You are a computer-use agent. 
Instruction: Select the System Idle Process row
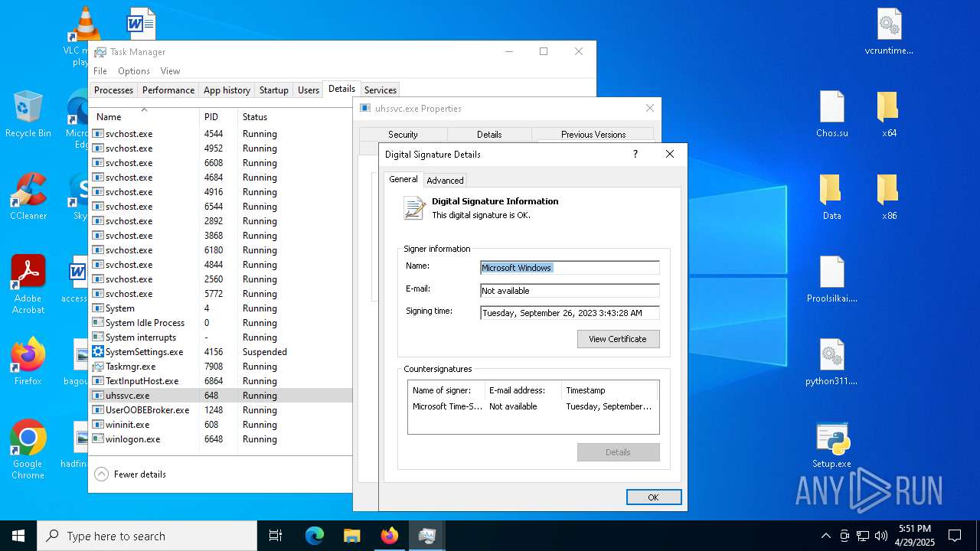(220, 323)
